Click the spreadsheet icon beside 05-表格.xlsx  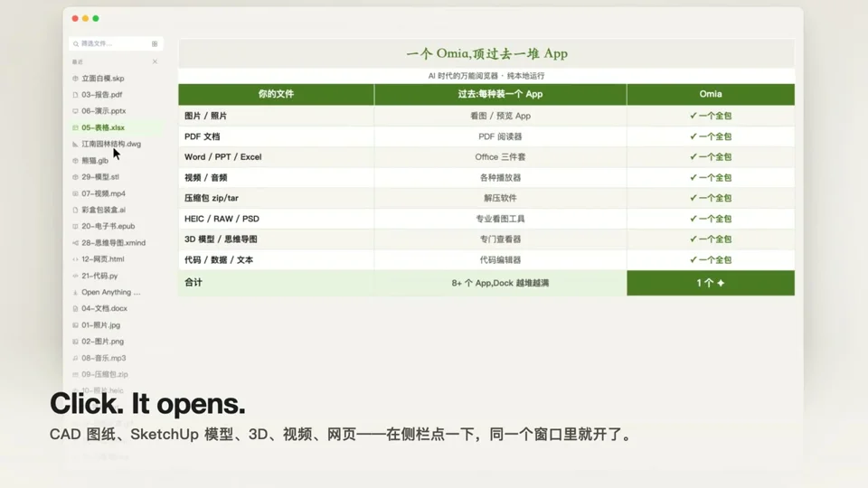pos(75,127)
